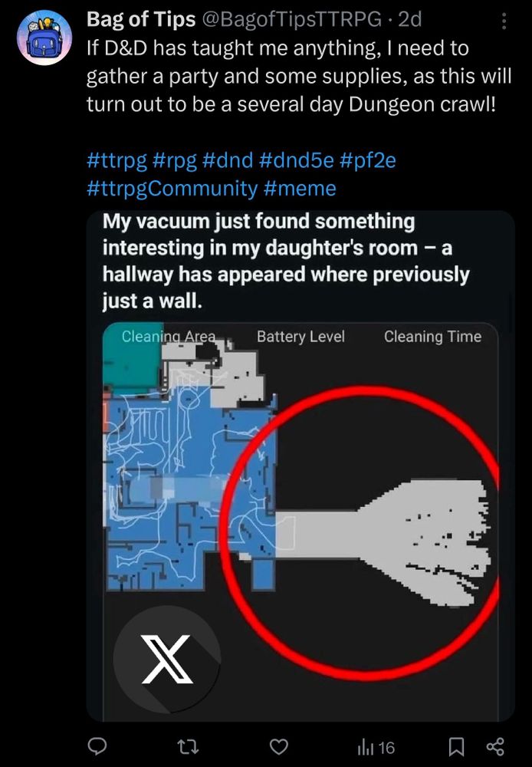The image size is (532, 767).
Task: Bookmark this post
Action: point(456,746)
